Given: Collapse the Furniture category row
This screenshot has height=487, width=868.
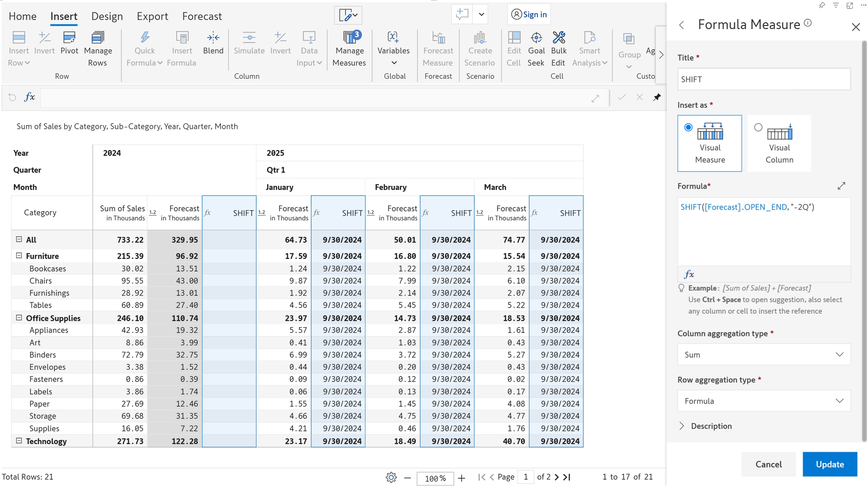Looking at the screenshot, I should pos(19,256).
